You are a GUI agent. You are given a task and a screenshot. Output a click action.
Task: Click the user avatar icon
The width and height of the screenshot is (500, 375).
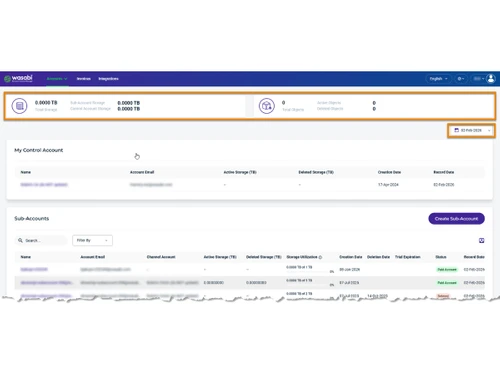click(x=491, y=79)
